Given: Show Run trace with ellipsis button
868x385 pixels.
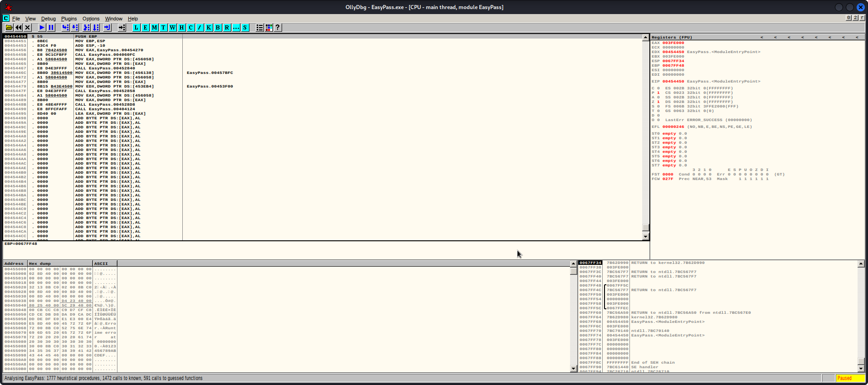Looking at the screenshot, I should [236, 28].
